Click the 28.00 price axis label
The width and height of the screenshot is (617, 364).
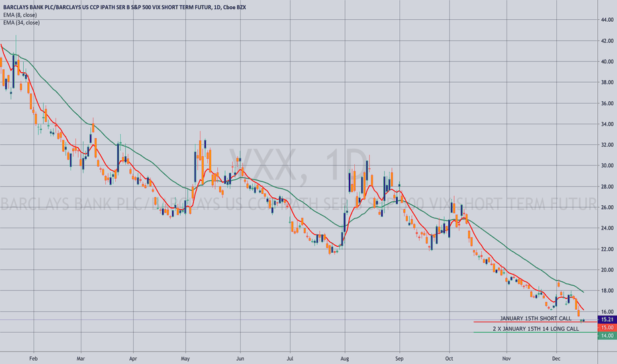point(607,187)
